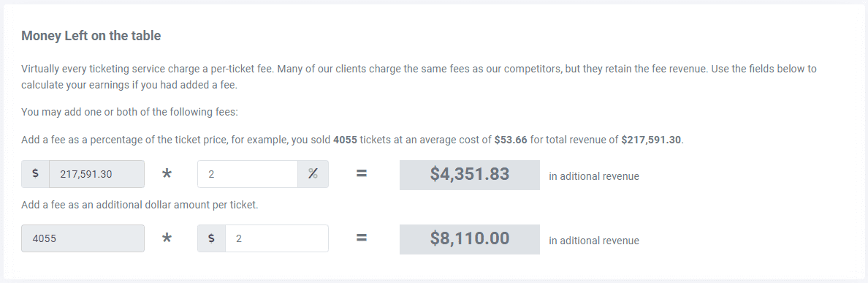Select the $4,351.83 result box
This screenshot has width=868, height=283.
click(469, 175)
